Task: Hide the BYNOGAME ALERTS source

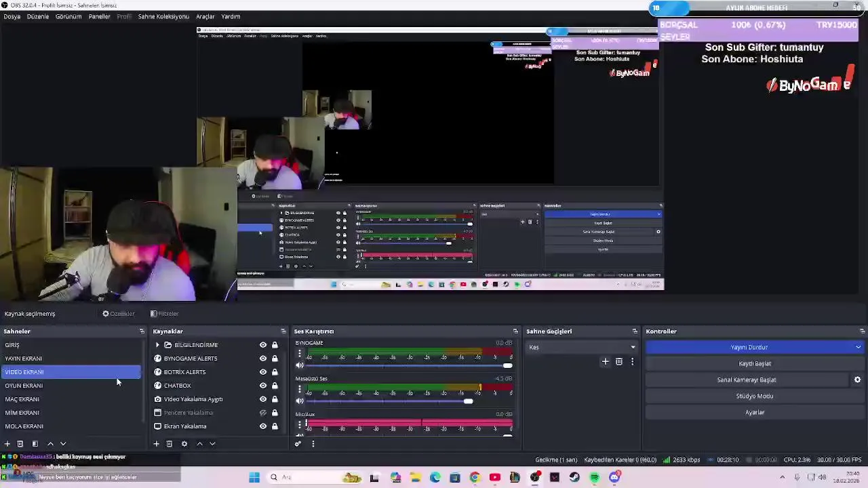Action: [263, 359]
